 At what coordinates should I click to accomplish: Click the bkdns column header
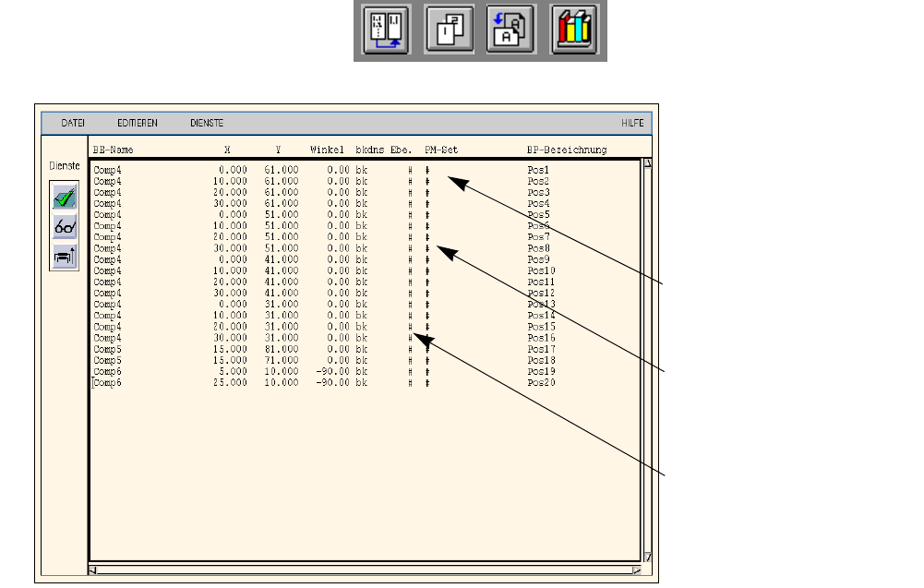coord(370,150)
